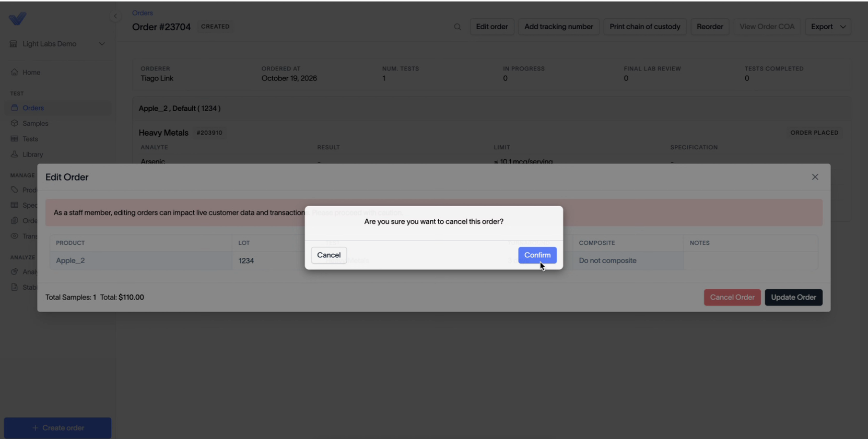Image resolution: width=868 pixels, height=439 pixels.
Task: Click View Order COA
Action: click(767, 27)
